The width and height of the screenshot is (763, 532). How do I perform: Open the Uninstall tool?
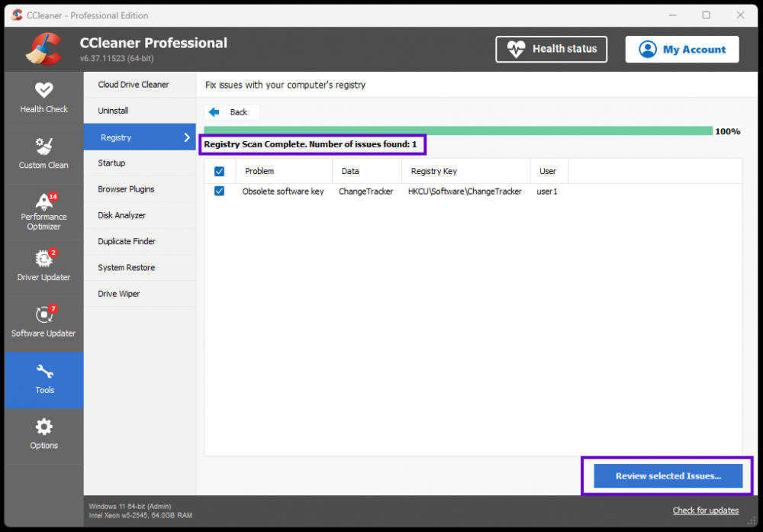tap(140, 111)
